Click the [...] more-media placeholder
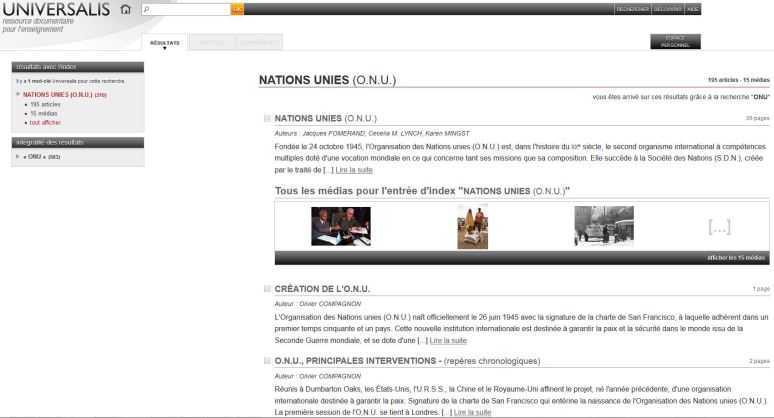Screen dimensions: 774x418 tap(719, 227)
